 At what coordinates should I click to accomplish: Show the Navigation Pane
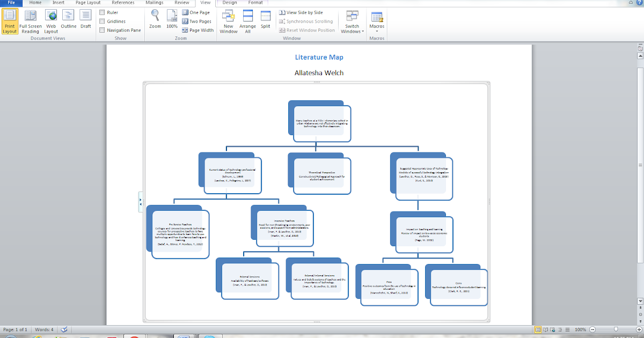click(102, 30)
